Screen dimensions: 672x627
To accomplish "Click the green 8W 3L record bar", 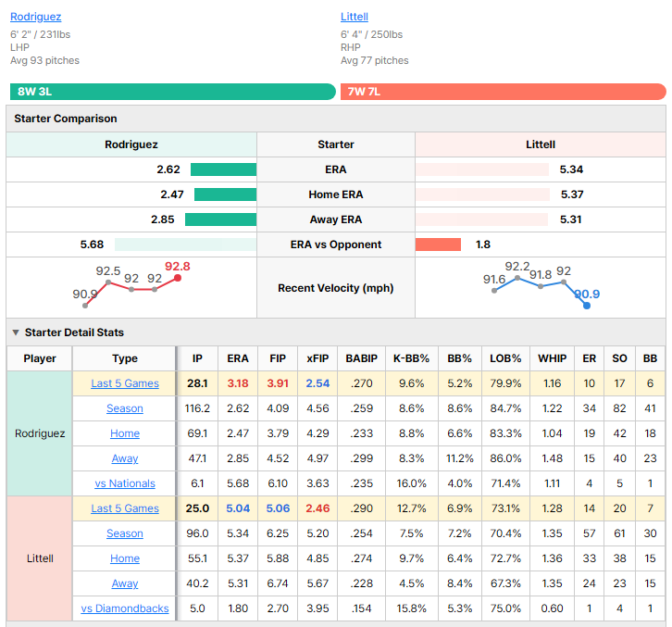I will (x=173, y=92).
